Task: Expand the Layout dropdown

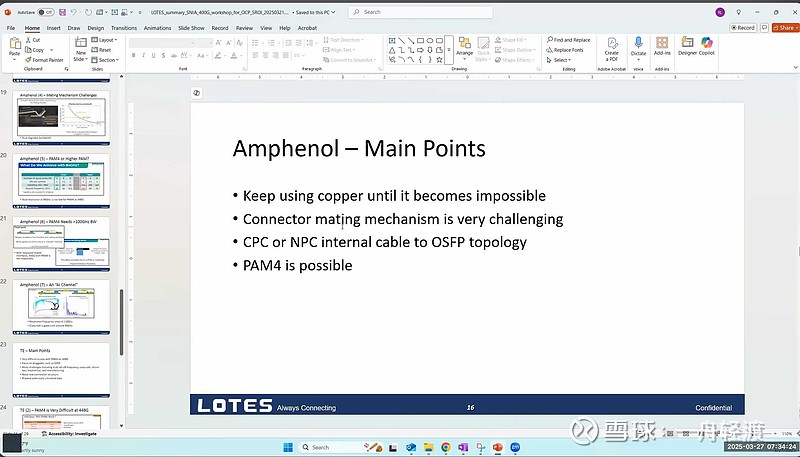Action: pyautogui.click(x=104, y=40)
